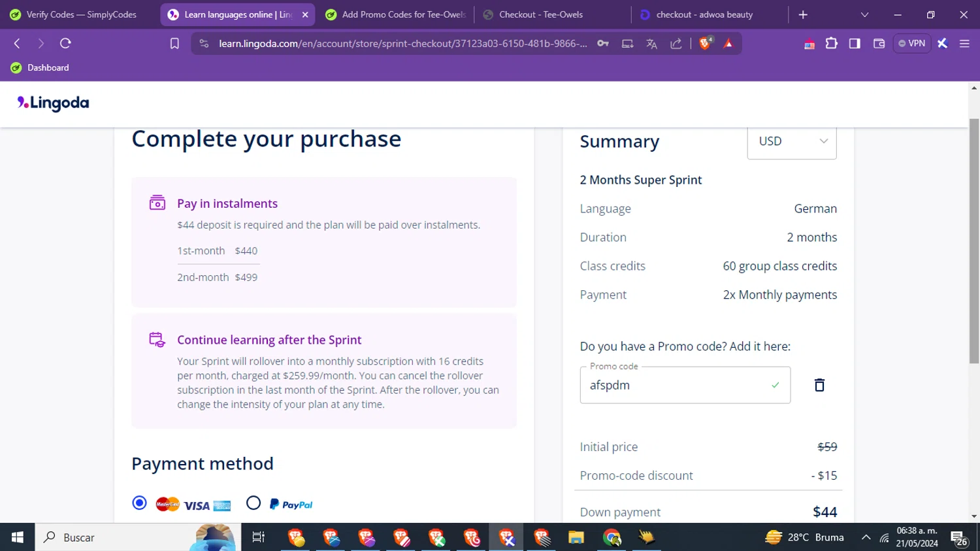Click the share page icon
This screenshot has width=980, height=551.
[x=676, y=43]
